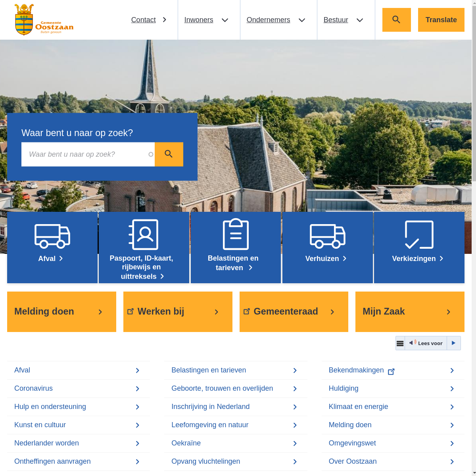
Task: Click the arrow on Melding doen button
Action: [100, 312]
